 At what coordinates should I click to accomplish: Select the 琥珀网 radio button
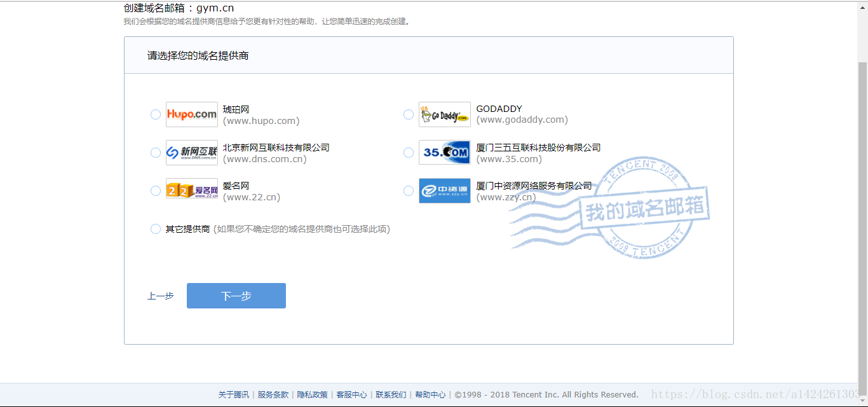pos(156,114)
